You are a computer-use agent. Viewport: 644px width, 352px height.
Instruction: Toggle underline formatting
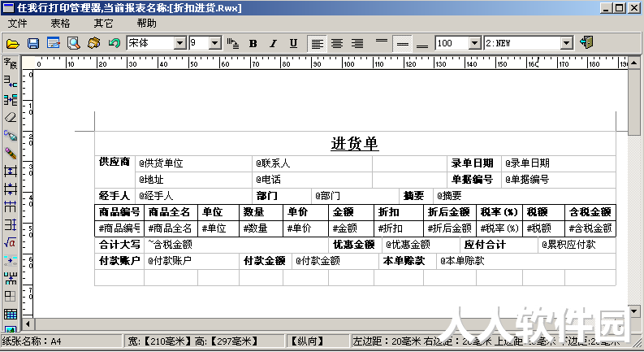pyautogui.click(x=293, y=43)
